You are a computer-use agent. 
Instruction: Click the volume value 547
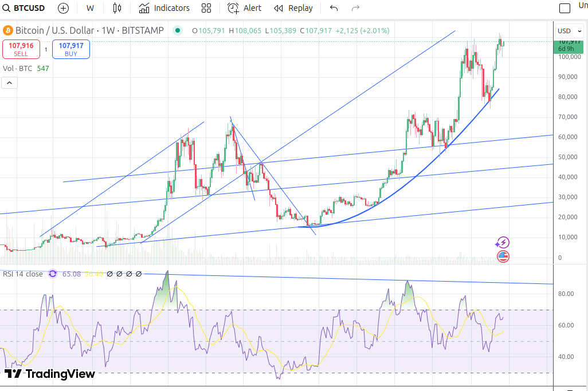pyautogui.click(x=43, y=69)
